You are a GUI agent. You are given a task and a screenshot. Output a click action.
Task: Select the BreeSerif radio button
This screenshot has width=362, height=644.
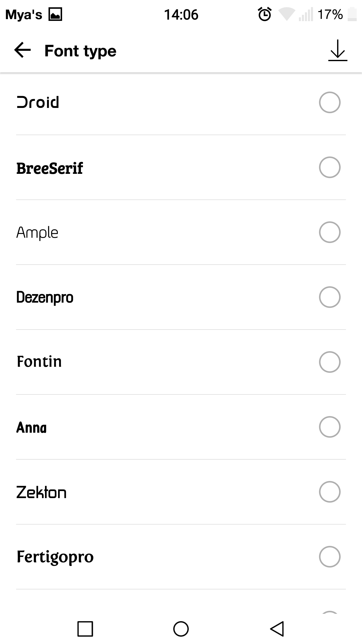coord(330,167)
